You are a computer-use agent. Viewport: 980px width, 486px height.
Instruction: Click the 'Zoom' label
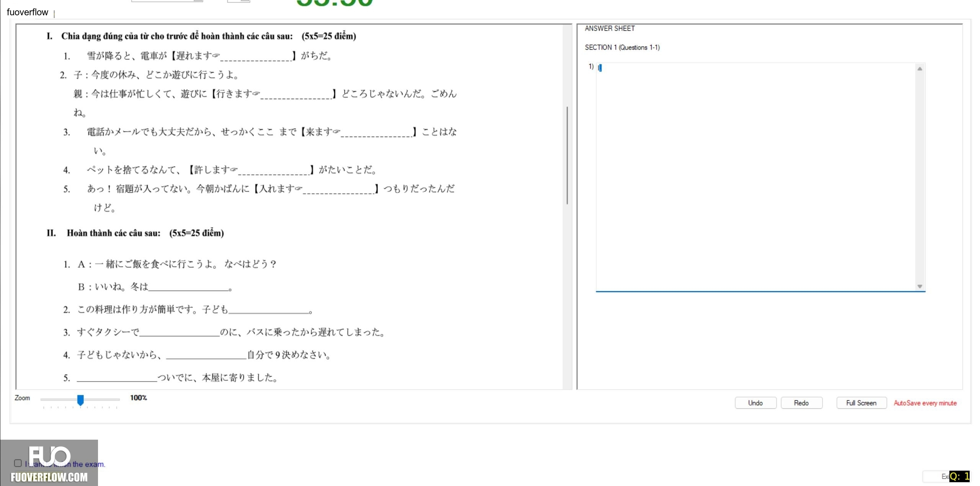point(22,398)
